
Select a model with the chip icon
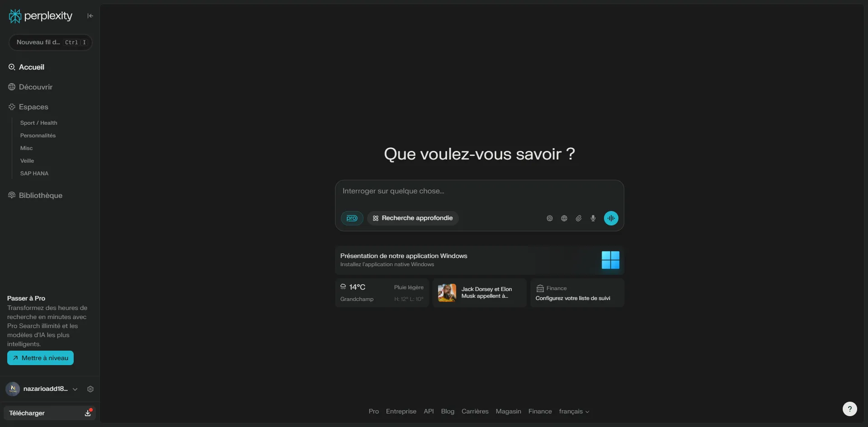click(x=549, y=218)
